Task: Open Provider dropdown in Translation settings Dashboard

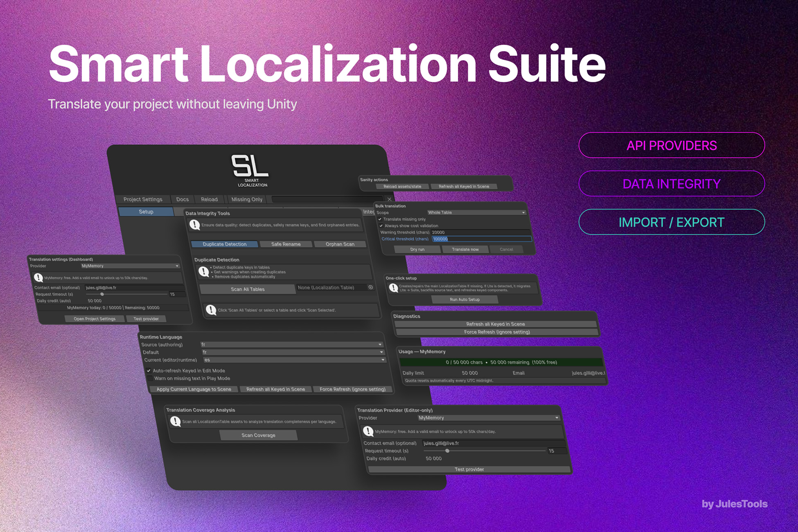Action: click(x=130, y=266)
